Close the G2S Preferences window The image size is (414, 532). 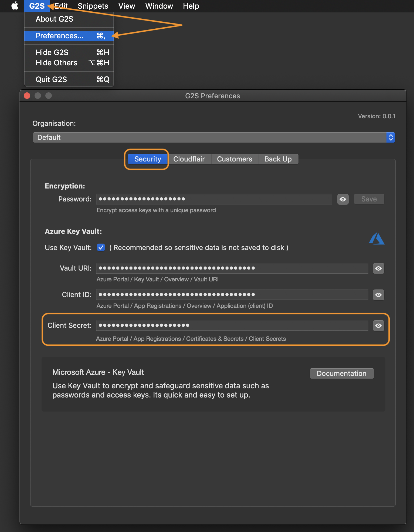pyautogui.click(x=27, y=96)
